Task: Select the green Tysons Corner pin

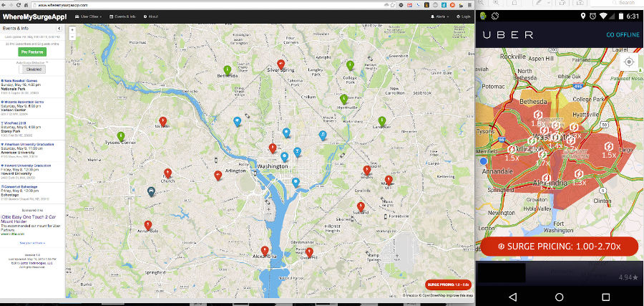Action: coord(121,136)
